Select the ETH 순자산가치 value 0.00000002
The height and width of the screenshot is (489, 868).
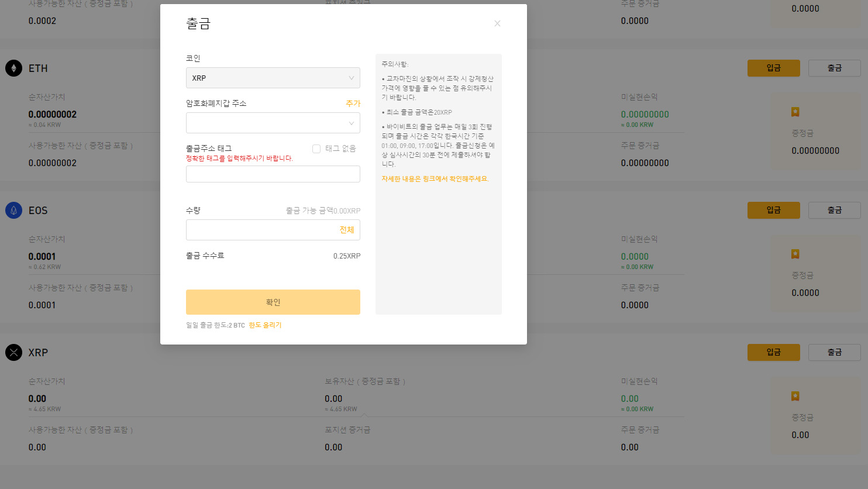pos(53,115)
